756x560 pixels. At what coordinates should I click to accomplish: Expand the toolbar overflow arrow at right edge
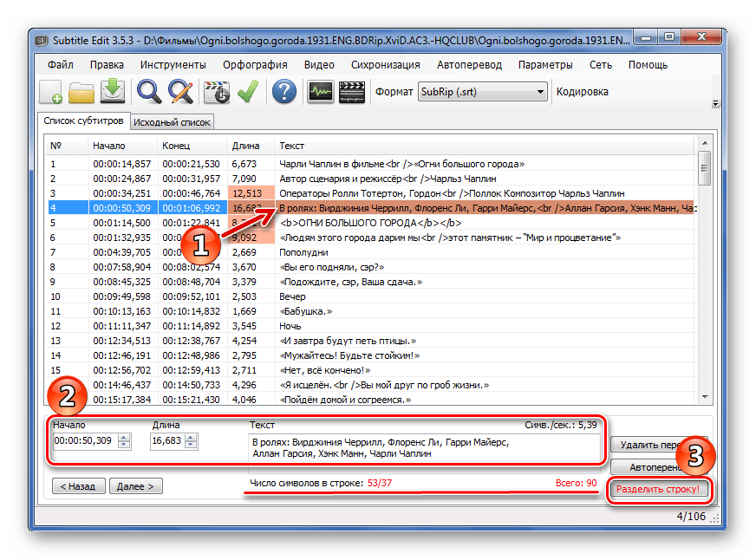point(715,103)
